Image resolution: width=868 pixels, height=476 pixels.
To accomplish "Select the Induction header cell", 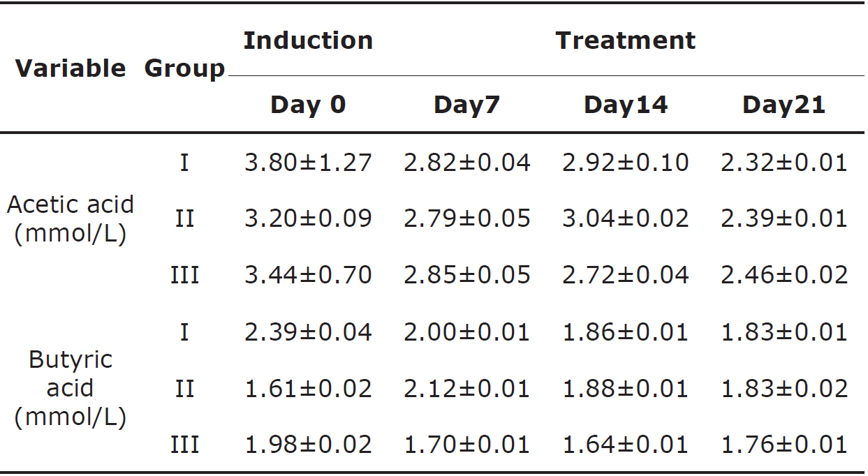I will click(x=308, y=40).
